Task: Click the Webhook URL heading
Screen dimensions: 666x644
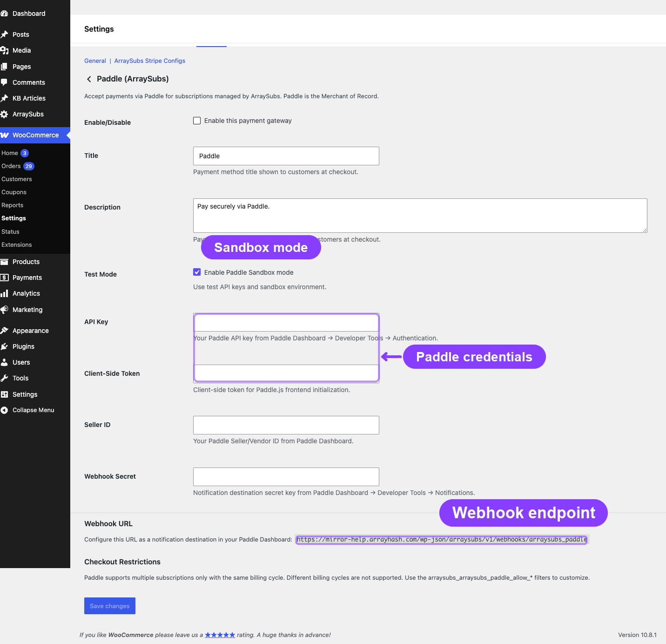Action: click(x=108, y=524)
